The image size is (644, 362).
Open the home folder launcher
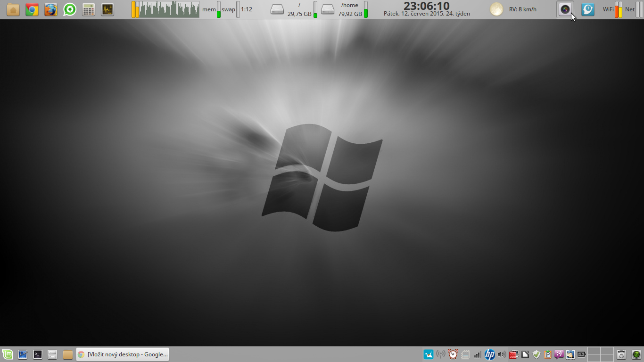coord(13,9)
